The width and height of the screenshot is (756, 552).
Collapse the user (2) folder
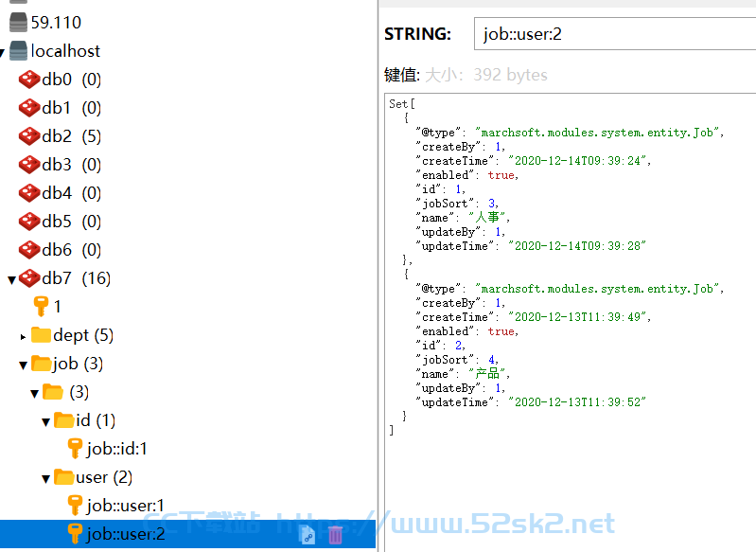tap(45, 479)
